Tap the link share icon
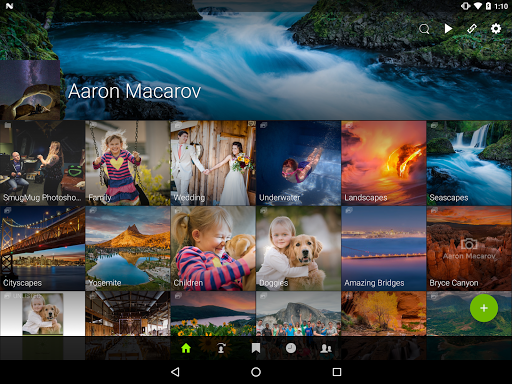512x384 pixels. coord(472,29)
